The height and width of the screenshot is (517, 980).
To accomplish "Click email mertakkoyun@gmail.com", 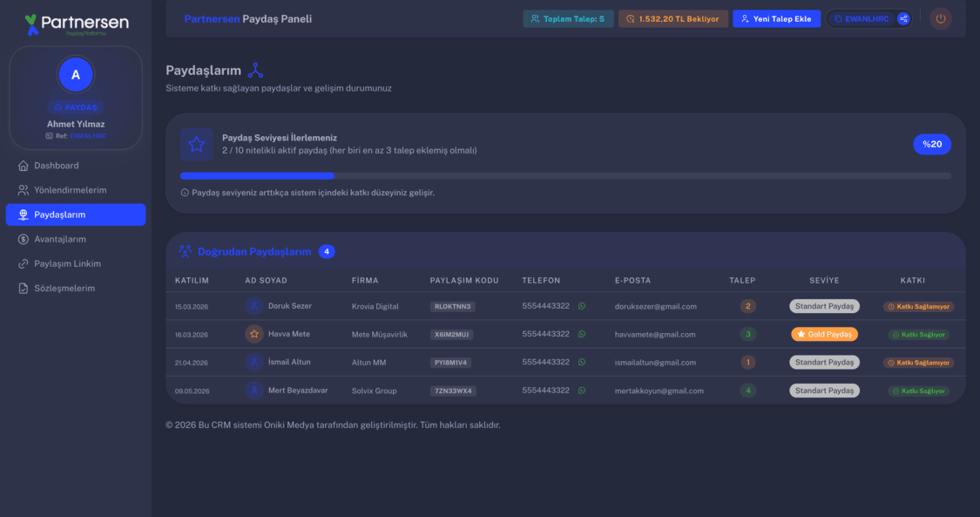I will [659, 391].
